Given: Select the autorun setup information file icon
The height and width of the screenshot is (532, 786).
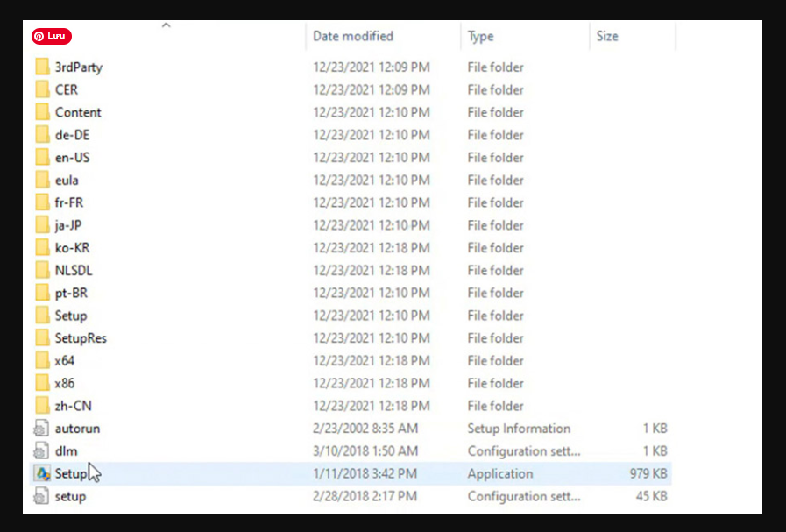Looking at the screenshot, I should tap(41, 429).
